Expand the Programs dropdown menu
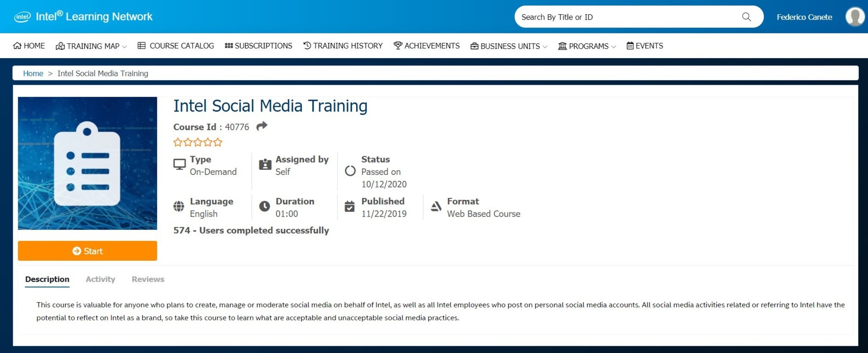868x353 pixels. (x=613, y=47)
